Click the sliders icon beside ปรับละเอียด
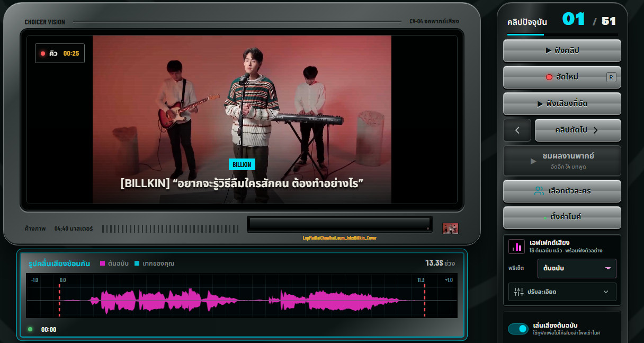 pos(518,292)
